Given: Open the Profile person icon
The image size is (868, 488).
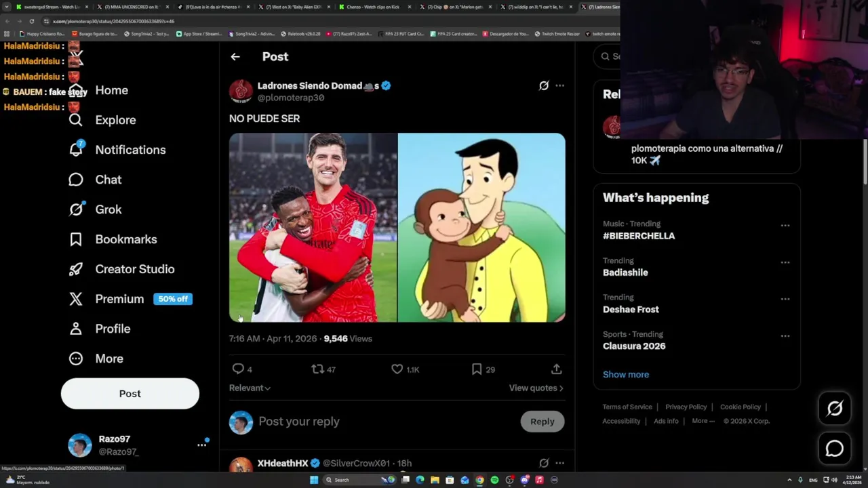Looking at the screenshot, I should [76, 329].
